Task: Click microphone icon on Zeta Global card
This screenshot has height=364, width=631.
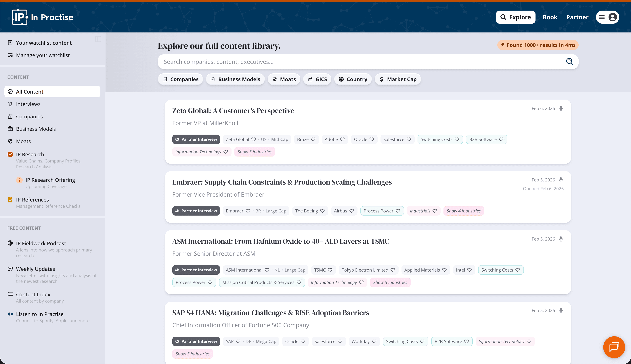Action: [x=561, y=108]
